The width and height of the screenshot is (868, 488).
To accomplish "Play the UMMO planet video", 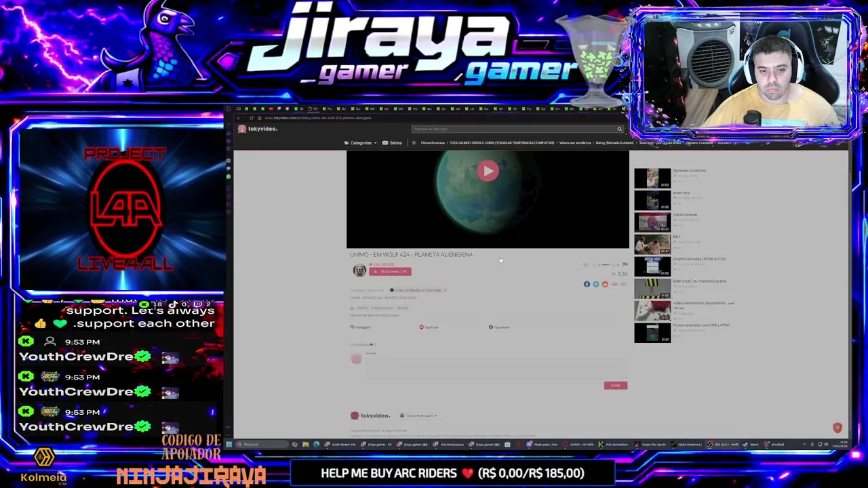I will click(488, 171).
